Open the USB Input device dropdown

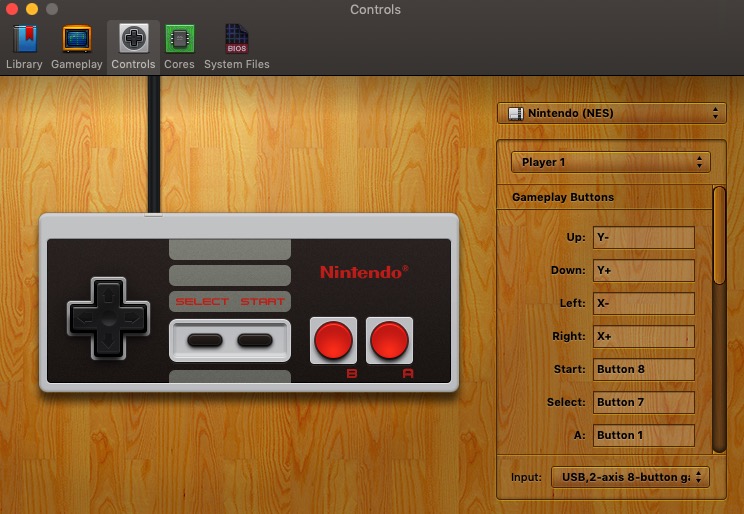pos(630,477)
